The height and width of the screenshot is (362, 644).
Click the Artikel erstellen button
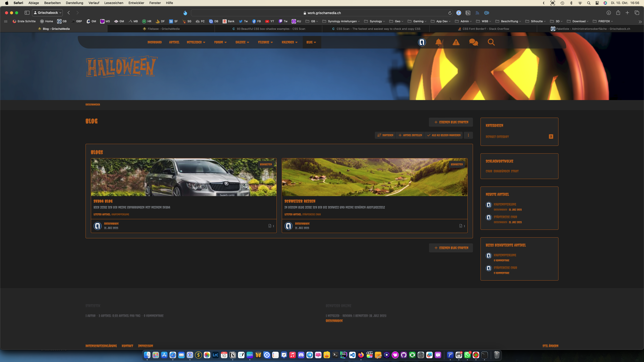pos(410,135)
